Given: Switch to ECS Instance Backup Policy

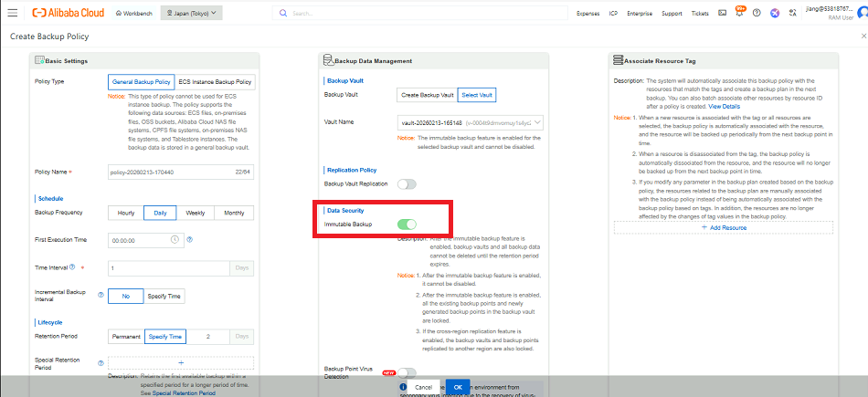Looking at the screenshot, I should coord(215,82).
